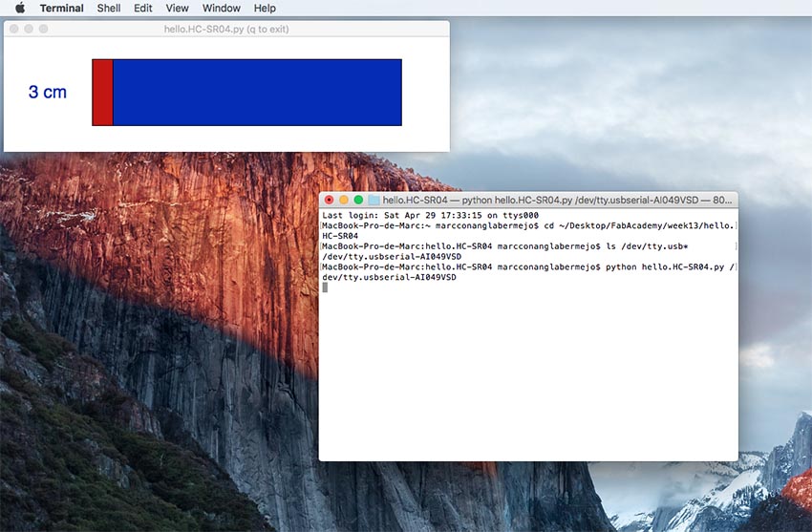Open the Help menu
This screenshot has height=532, width=812.
click(x=265, y=9)
